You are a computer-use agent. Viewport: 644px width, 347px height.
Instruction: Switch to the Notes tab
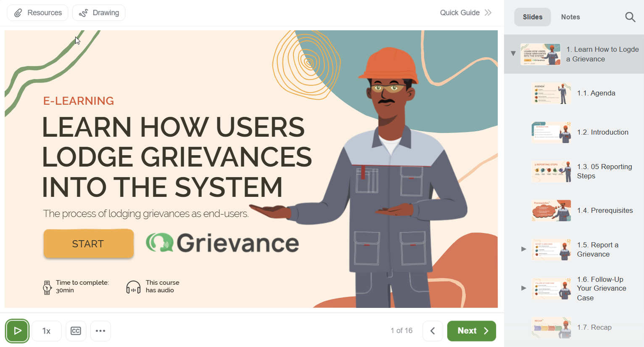(x=570, y=17)
